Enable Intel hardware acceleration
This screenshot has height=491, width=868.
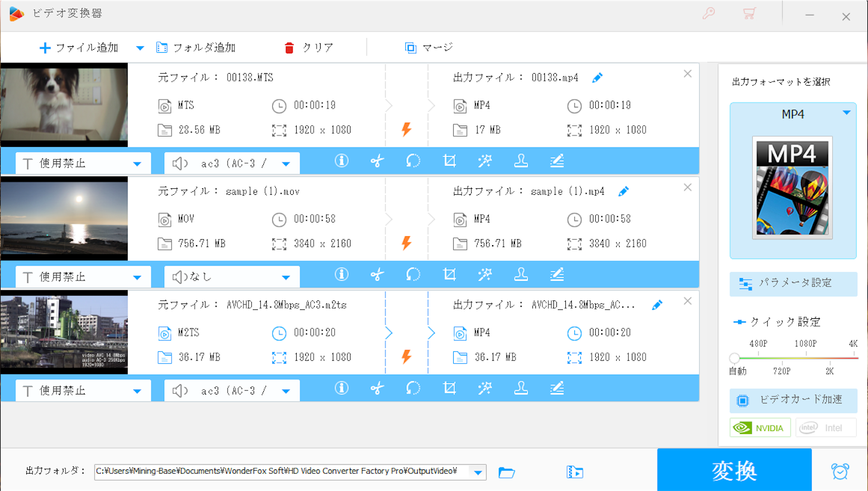pyautogui.click(x=827, y=427)
